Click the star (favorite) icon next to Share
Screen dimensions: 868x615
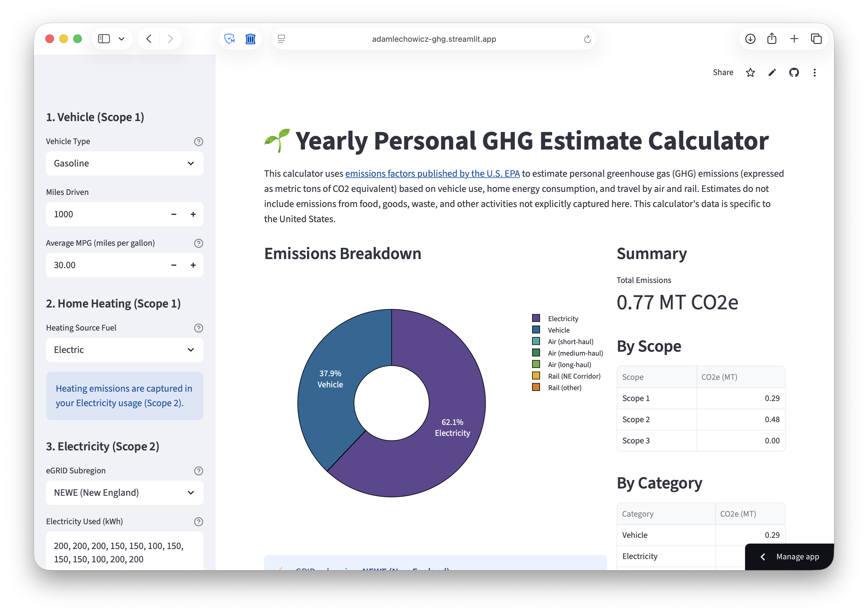coord(750,72)
